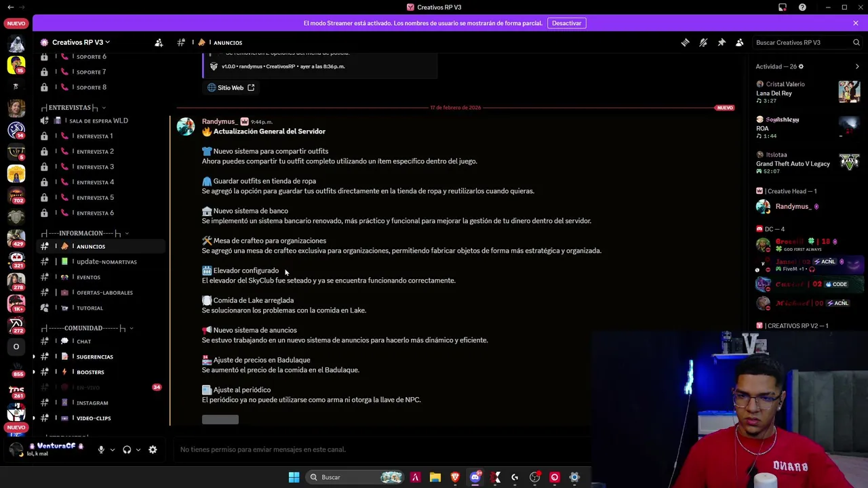This screenshot has height=488, width=868.
Task: Open Cristal Valerio activity entry
Action: click(x=808, y=92)
